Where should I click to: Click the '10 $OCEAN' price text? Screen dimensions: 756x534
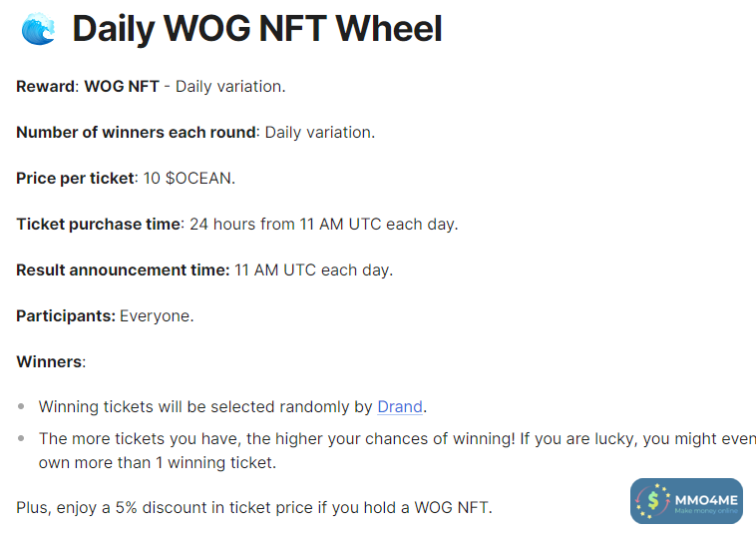pyautogui.click(x=187, y=178)
